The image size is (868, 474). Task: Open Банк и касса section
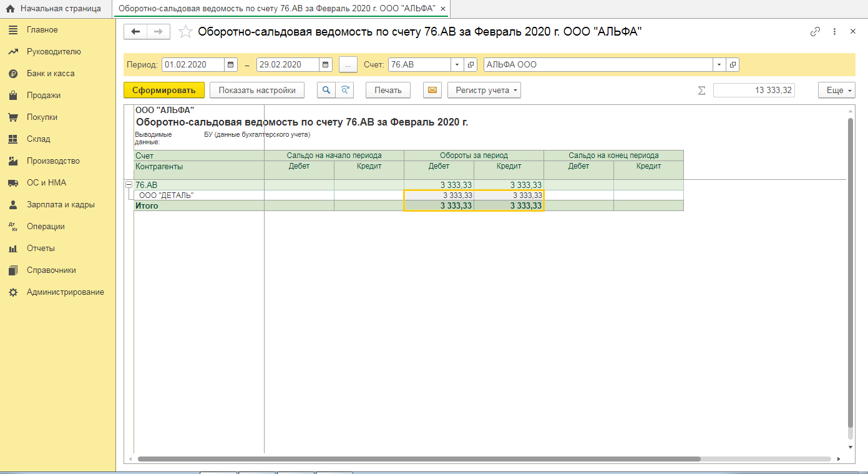click(x=51, y=74)
